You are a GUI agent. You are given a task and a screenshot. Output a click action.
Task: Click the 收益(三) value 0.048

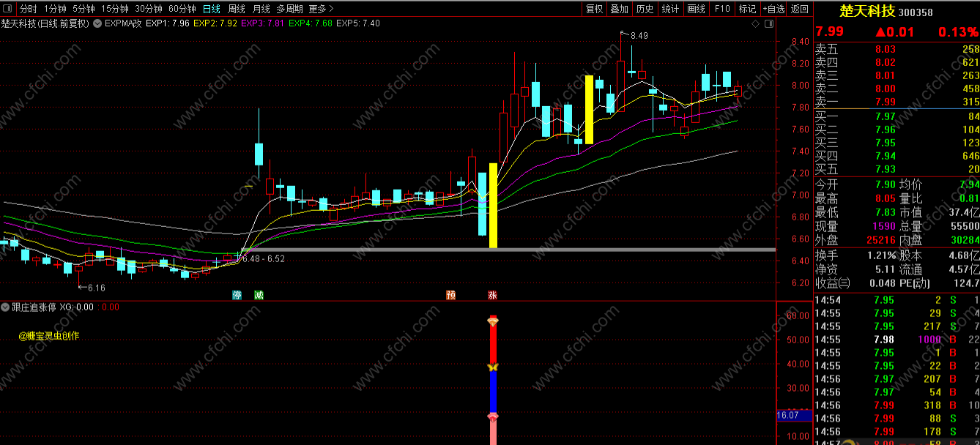(x=883, y=283)
